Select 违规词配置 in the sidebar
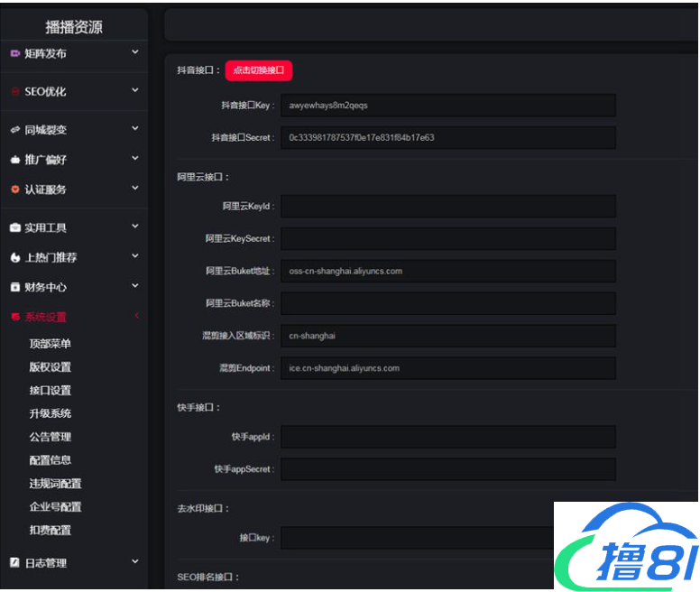This screenshot has width=700, height=592. (55, 484)
